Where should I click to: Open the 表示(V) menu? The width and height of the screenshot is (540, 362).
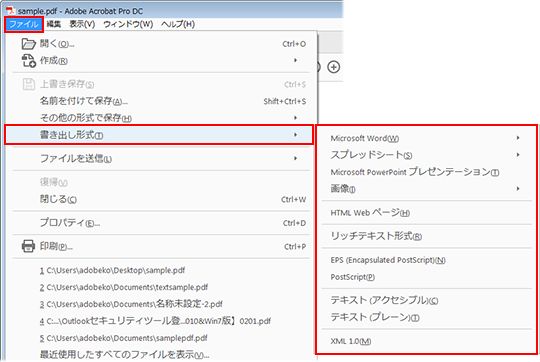click(x=82, y=24)
